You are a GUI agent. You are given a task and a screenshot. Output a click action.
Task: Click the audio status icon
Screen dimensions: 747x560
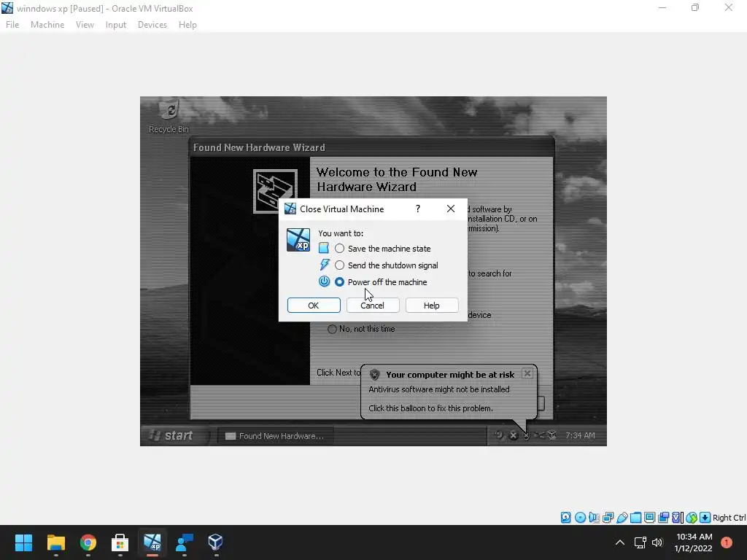(x=594, y=518)
